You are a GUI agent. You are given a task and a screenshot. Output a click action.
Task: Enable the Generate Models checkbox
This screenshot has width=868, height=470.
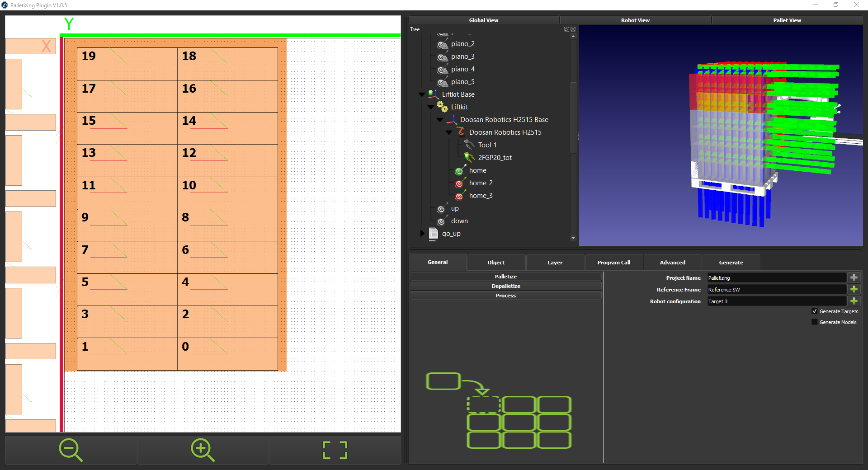coord(815,322)
